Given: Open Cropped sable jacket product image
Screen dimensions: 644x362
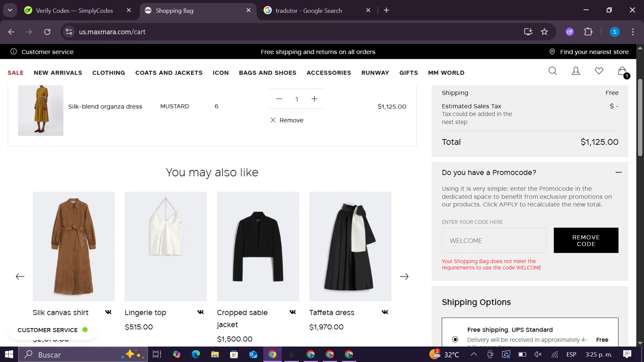Looking at the screenshot, I should point(258,247).
